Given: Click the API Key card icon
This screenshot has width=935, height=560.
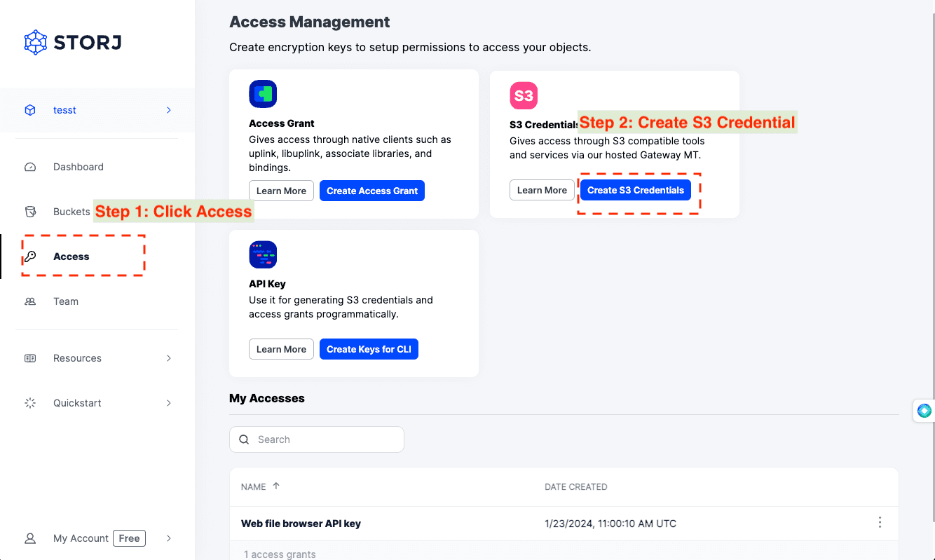Looking at the screenshot, I should click(x=263, y=254).
